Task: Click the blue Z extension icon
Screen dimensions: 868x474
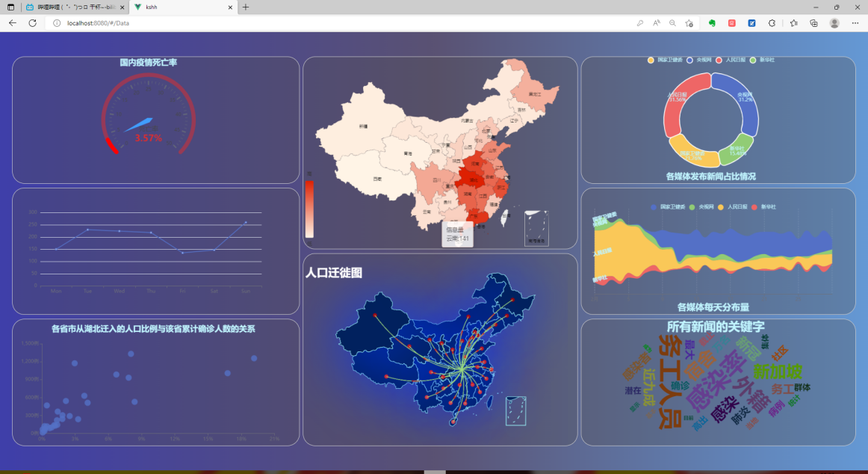Action: pyautogui.click(x=751, y=22)
